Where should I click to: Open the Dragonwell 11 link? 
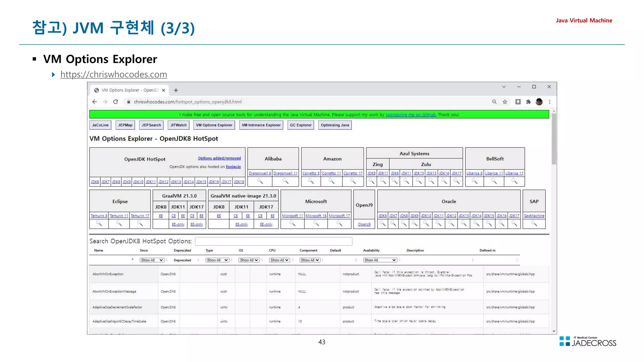286,173
